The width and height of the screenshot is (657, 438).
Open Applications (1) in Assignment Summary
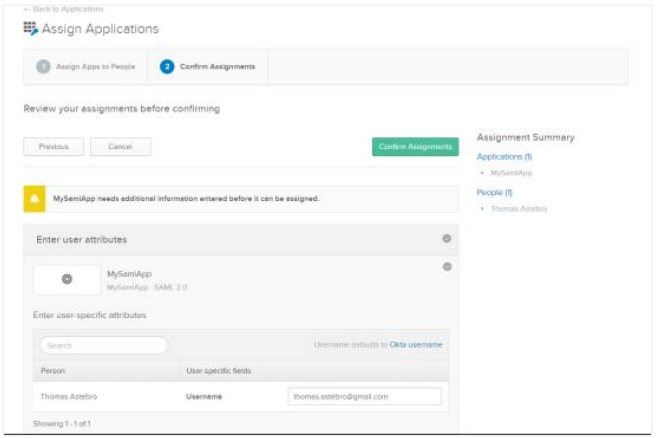point(504,157)
